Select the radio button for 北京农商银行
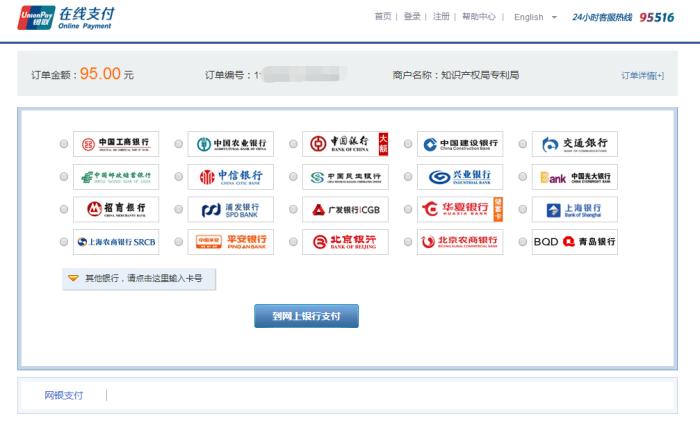This screenshot has width=700, height=421. 408,242
